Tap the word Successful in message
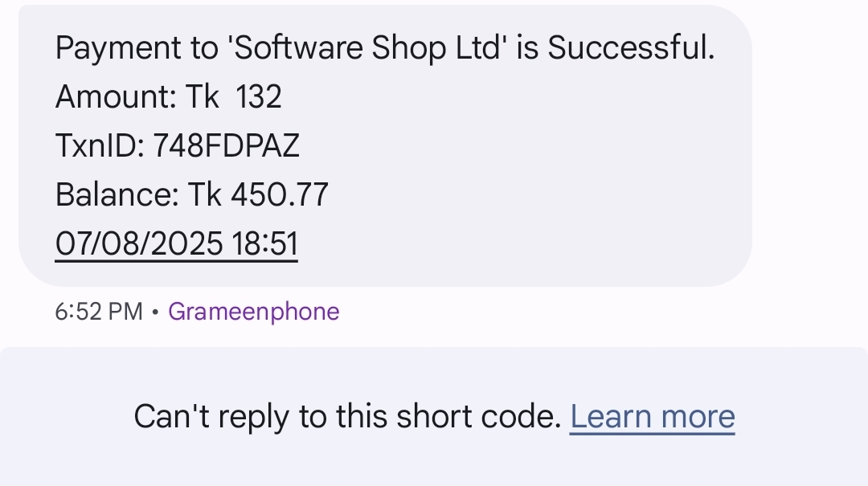Image resolution: width=868 pixels, height=486 pixels. 631,47
